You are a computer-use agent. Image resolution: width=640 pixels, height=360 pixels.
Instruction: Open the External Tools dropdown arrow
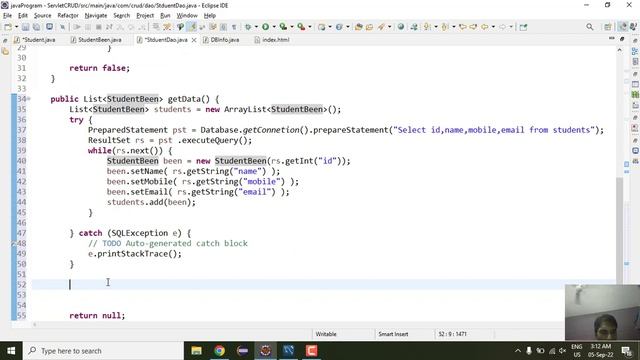[310, 27]
